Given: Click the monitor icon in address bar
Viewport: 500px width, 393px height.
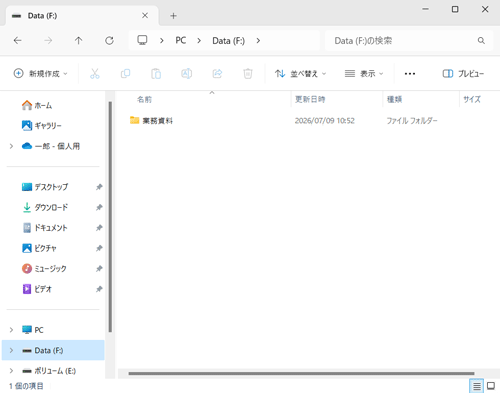Looking at the screenshot, I should [142, 40].
